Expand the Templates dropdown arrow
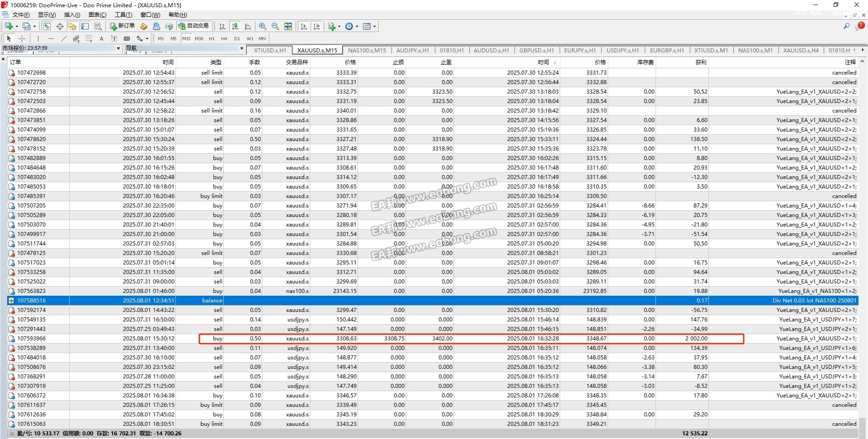This screenshot has height=439, width=868. (374, 26)
